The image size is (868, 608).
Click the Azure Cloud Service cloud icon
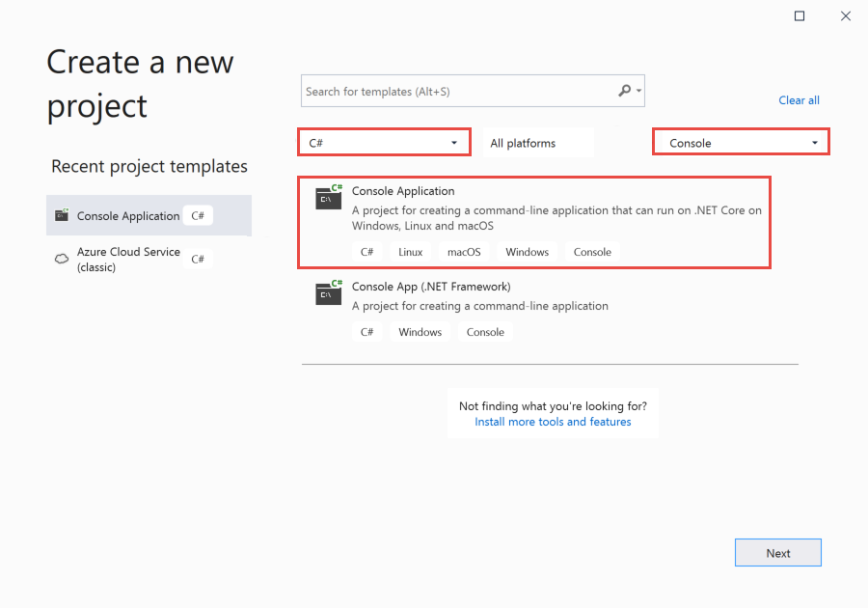tap(61, 259)
